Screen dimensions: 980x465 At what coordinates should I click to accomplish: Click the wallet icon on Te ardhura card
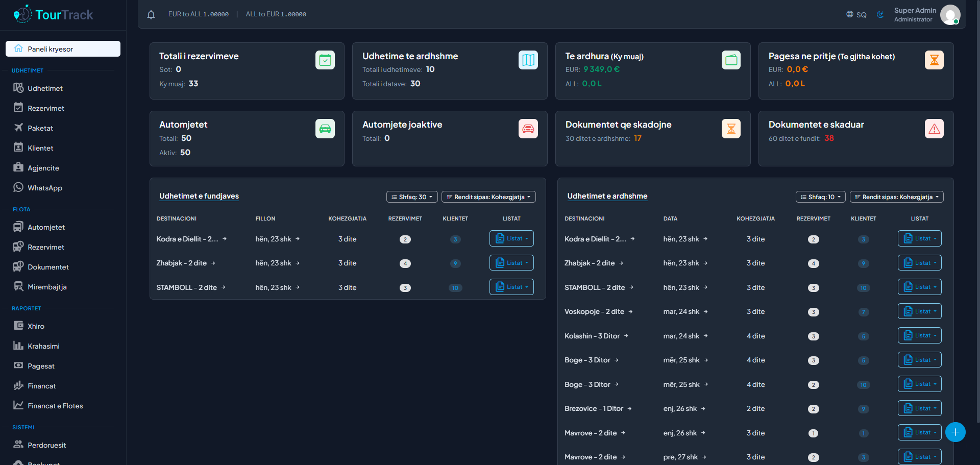pos(731,60)
